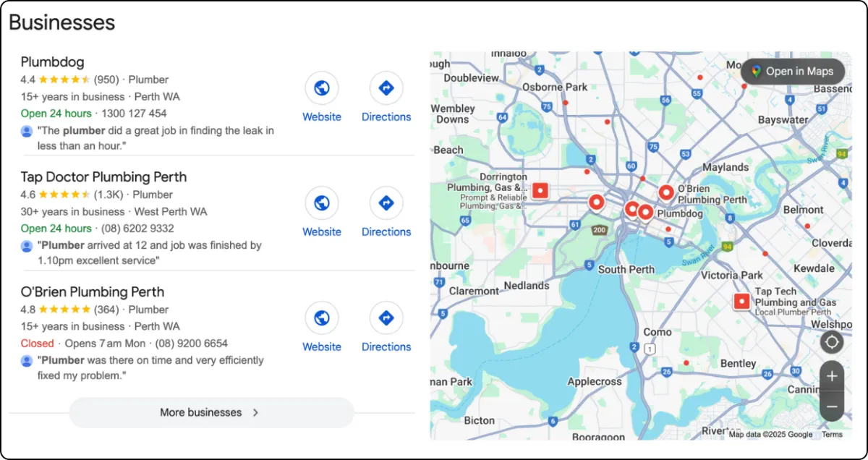Screen dimensions: 868x460
Task: Open the map in Google Maps
Action: click(x=793, y=71)
